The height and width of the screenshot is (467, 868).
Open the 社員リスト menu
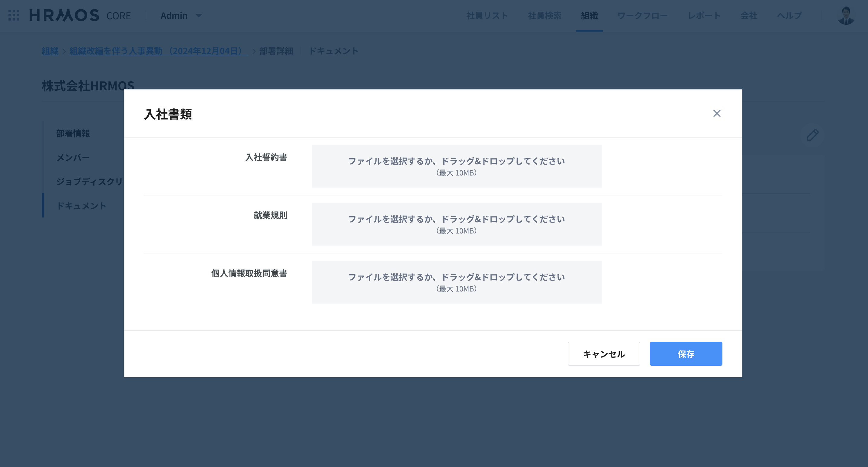point(487,15)
